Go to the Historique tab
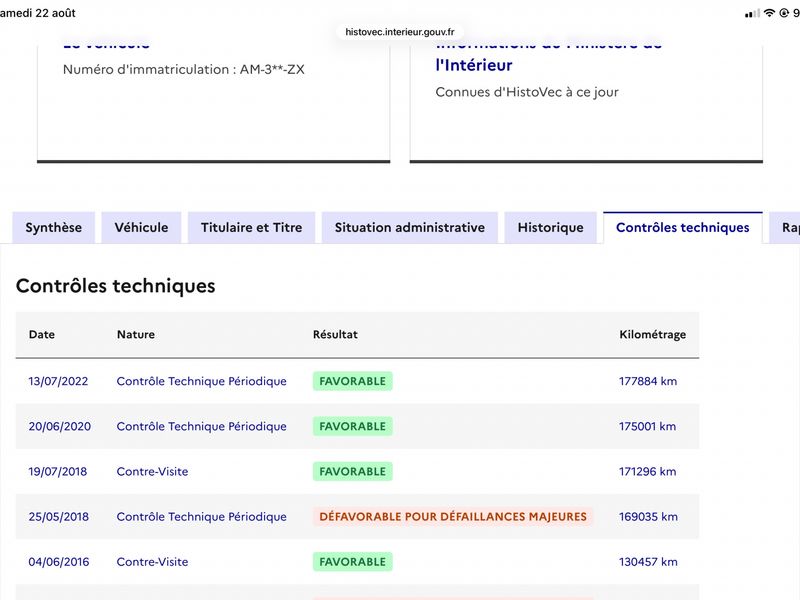This screenshot has width=800, height=600. click(551, 228)
